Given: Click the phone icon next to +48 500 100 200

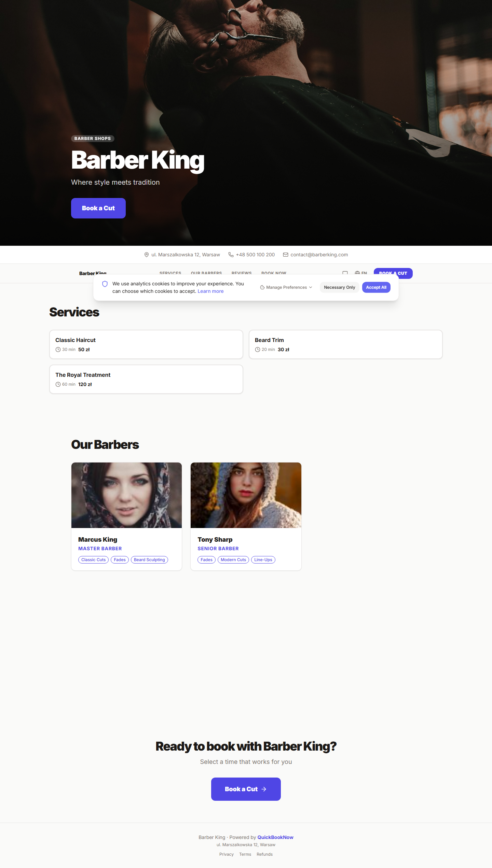Looking at the screenshot, I should (x=231, y=255).
